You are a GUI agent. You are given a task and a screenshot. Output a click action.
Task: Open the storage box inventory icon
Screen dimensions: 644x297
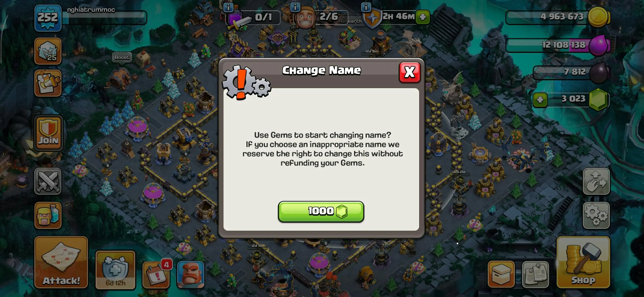(x=501, y=274)
